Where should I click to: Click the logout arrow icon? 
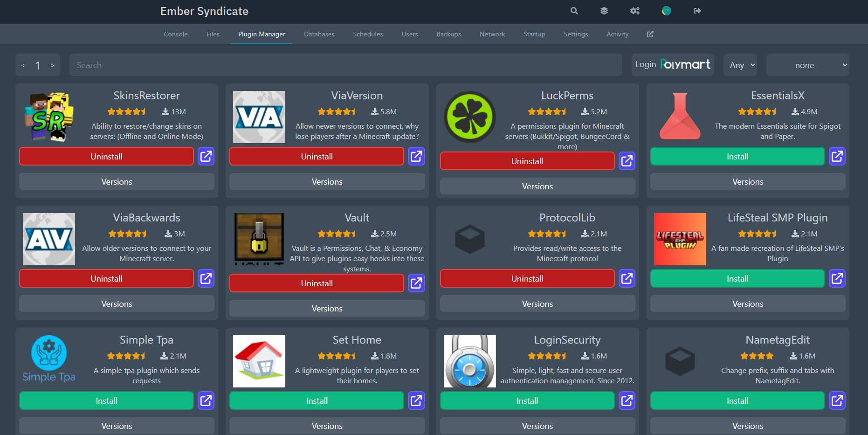(697, 11)
